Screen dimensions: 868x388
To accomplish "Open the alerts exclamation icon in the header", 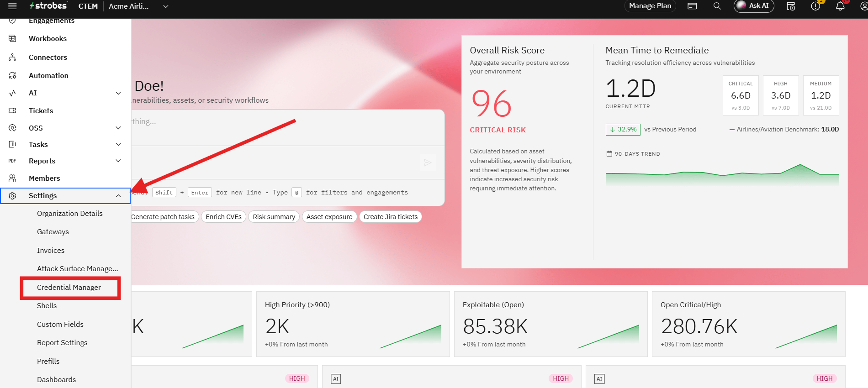I will [815, 6].
